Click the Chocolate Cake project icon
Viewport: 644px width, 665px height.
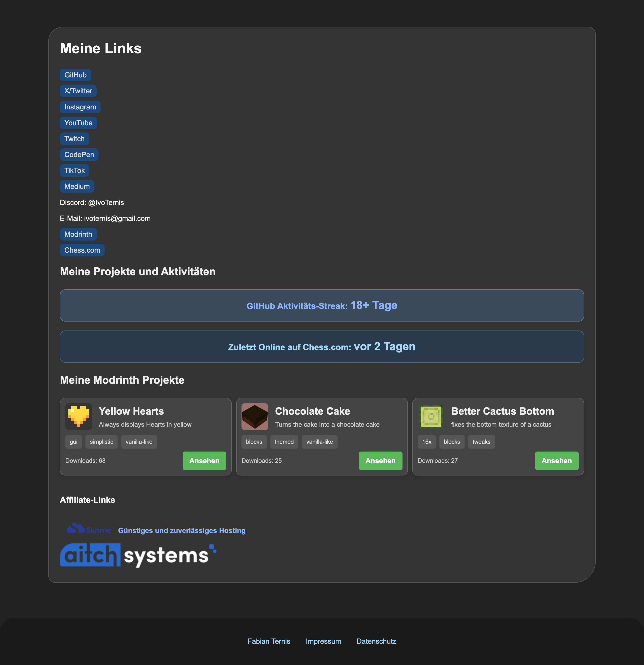pyautogui.click(x=255, y=417)
